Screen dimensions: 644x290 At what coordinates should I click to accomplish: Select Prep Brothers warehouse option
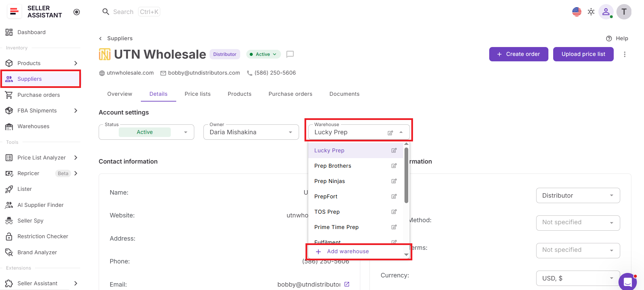point(356,166)
